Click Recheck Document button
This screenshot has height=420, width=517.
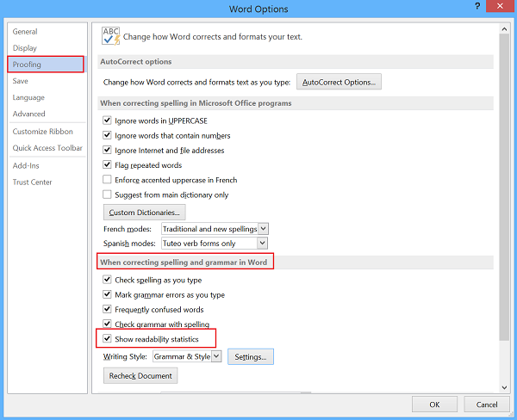140,375
